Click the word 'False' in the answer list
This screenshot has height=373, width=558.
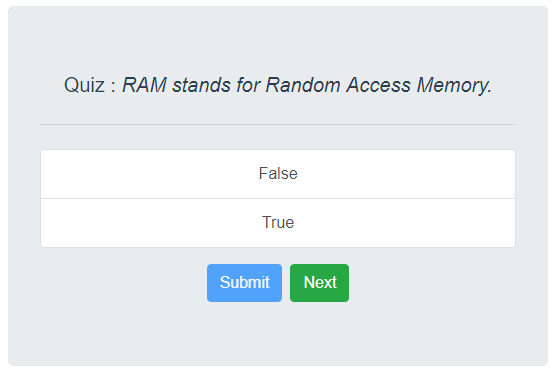pyautogui.click(x=278, y=174)
